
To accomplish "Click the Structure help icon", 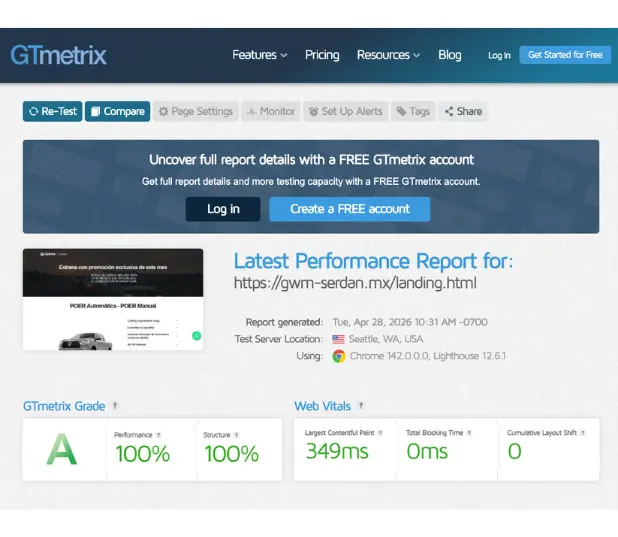I will pos(236,435).
